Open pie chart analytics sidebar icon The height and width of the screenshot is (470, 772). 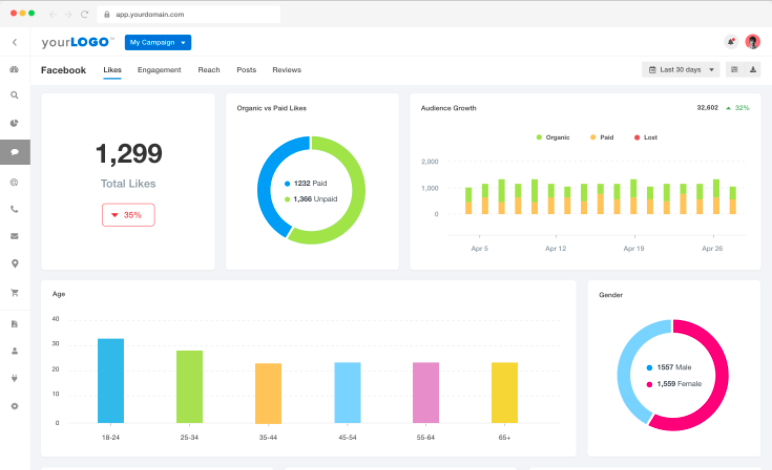pyautogui.click(x=14, y=123)
